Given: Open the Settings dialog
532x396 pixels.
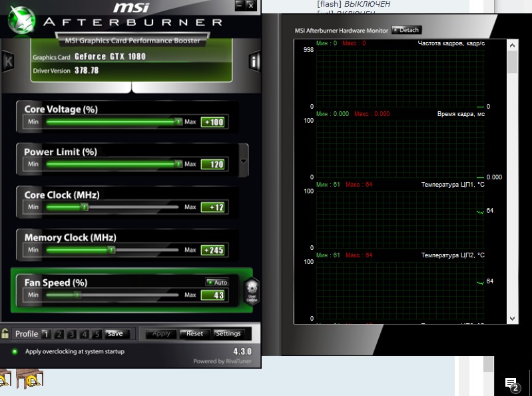Looking at the screenshot, I should tap(228, 333).
